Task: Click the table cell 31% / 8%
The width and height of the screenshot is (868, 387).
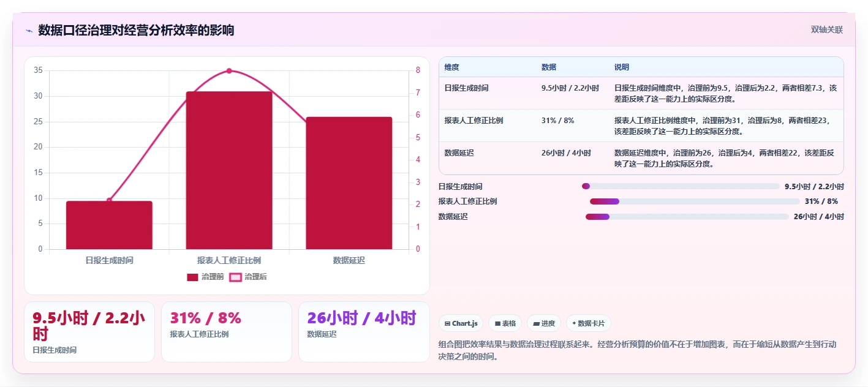Action: 557,121
